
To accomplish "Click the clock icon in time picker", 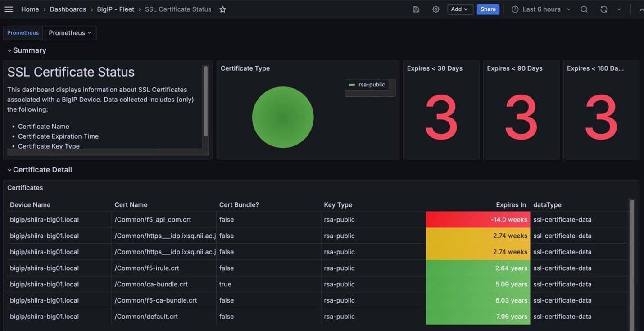I will click(515, 9).
